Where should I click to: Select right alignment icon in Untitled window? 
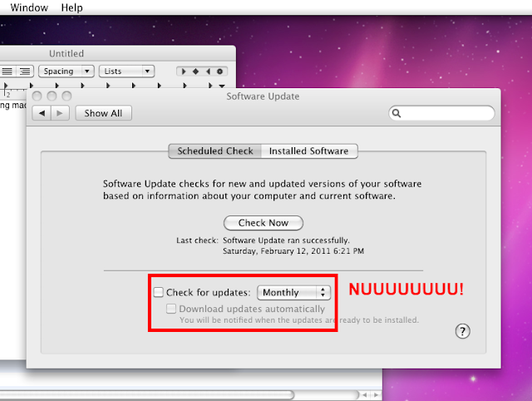click(25, 72)
